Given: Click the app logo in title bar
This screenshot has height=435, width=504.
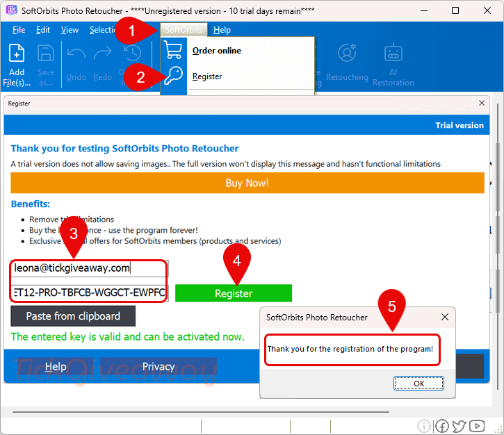Looking at the screenshot, I should click(x=12, y=10).
